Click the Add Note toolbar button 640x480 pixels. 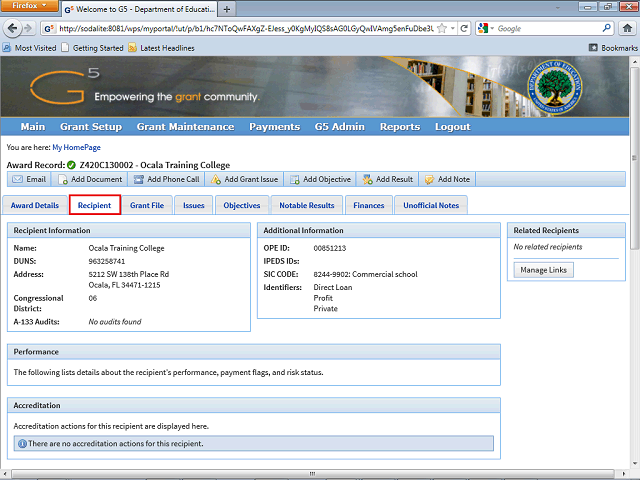point(447,179)
